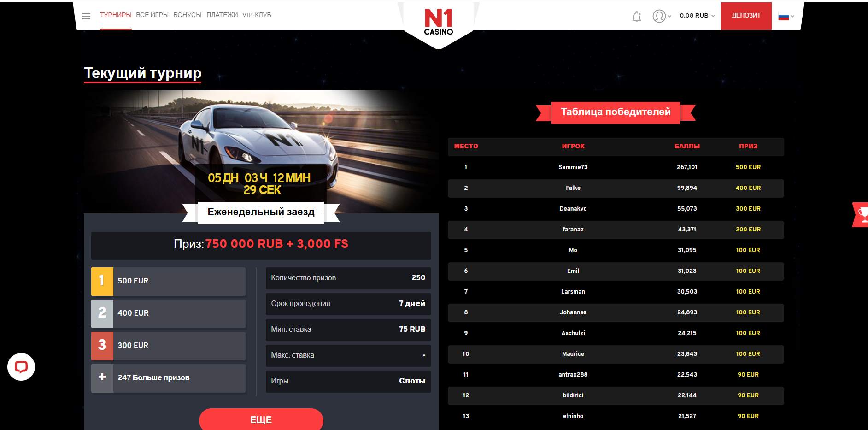Expand the language selector arrow
The width and height of the screenshot is (868, 430).
(x=792, y=17)
